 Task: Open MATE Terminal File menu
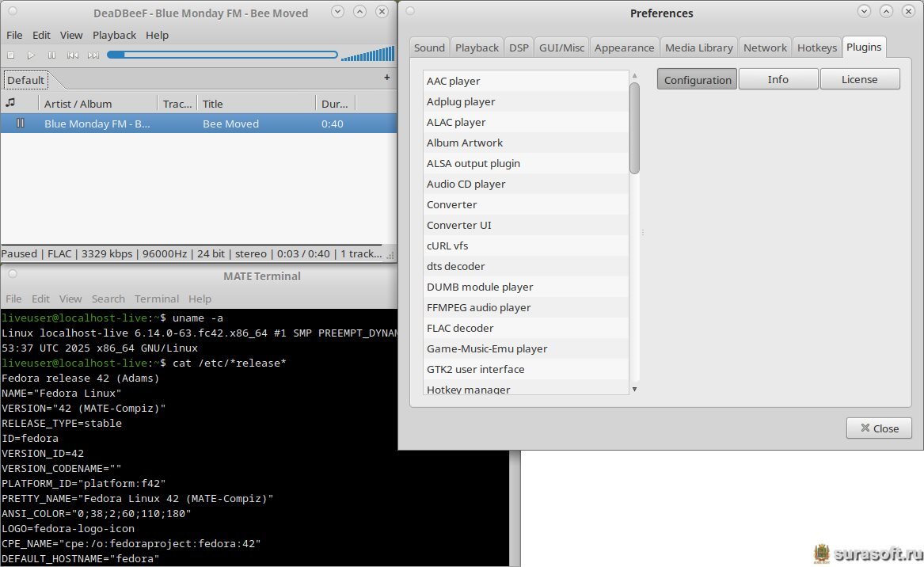click(x=13, y=299)
